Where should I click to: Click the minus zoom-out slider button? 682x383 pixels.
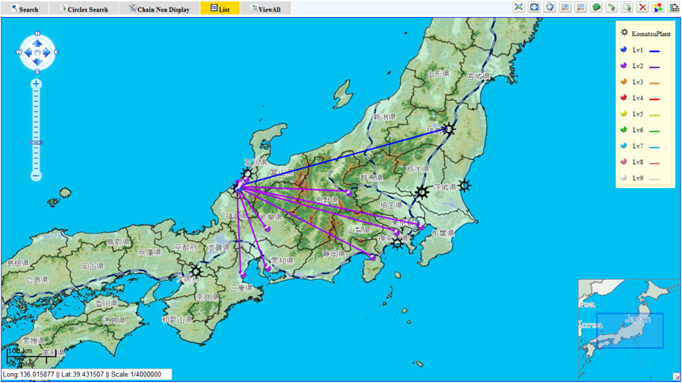[x=36, y=176]
